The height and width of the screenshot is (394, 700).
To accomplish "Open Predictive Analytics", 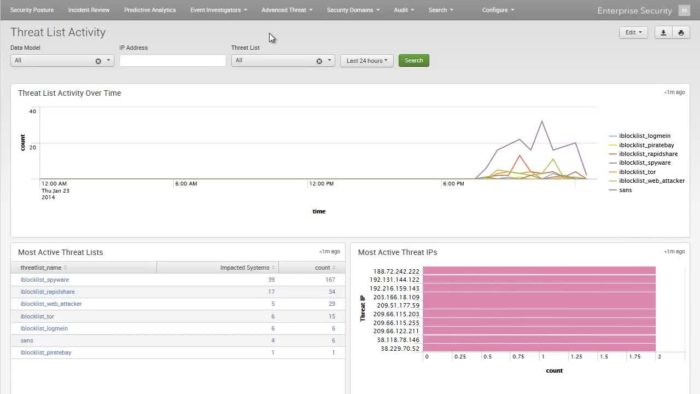I will (150, 10).
